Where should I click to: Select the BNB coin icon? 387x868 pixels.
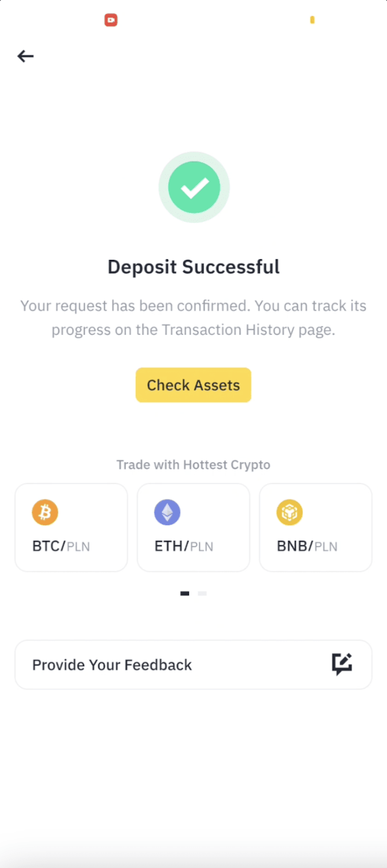(x=289, y=512)
